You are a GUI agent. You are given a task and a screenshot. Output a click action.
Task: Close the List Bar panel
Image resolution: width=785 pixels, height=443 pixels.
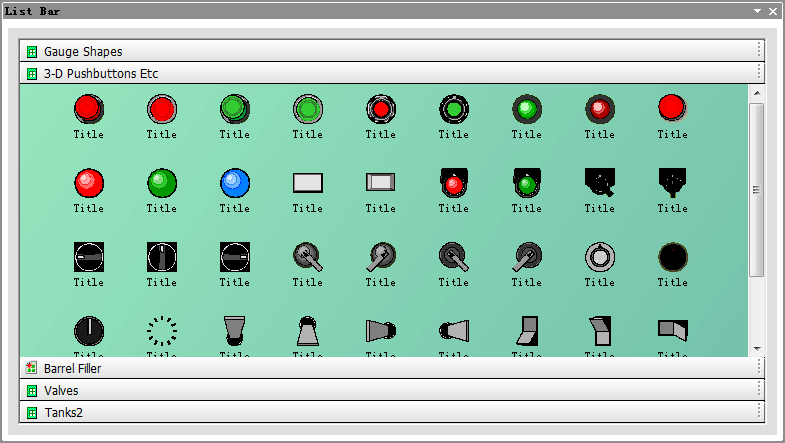[773, 11]
